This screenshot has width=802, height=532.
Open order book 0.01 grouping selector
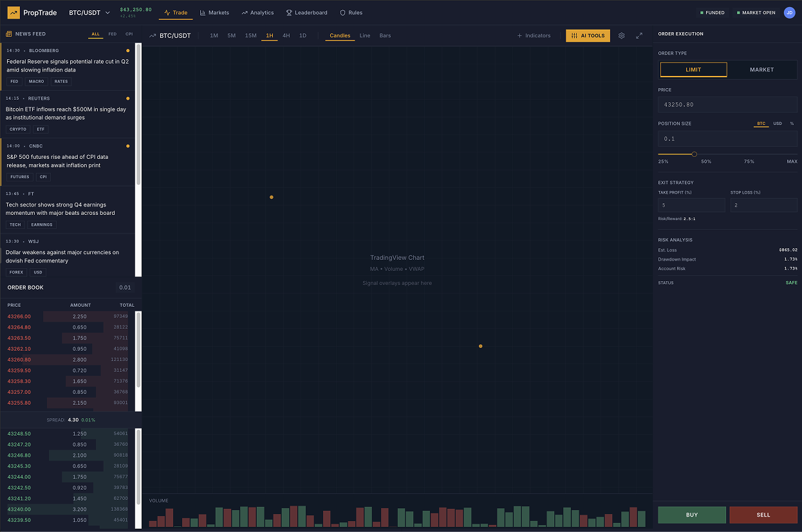point(125,288)
